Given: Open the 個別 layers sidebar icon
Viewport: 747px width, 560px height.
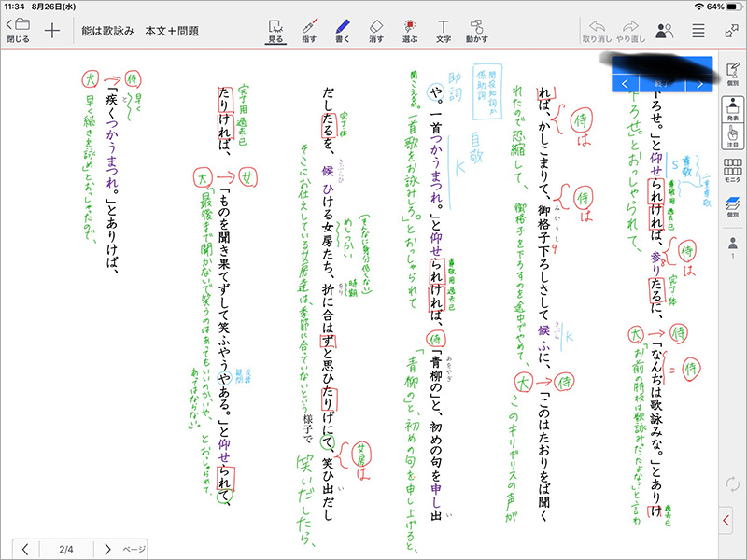Looking at the screenshot, I should pos(733,207).
